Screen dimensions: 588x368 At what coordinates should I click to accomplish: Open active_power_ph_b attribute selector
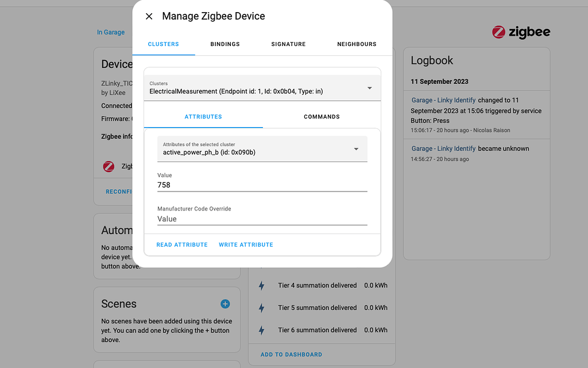point(262,149)
